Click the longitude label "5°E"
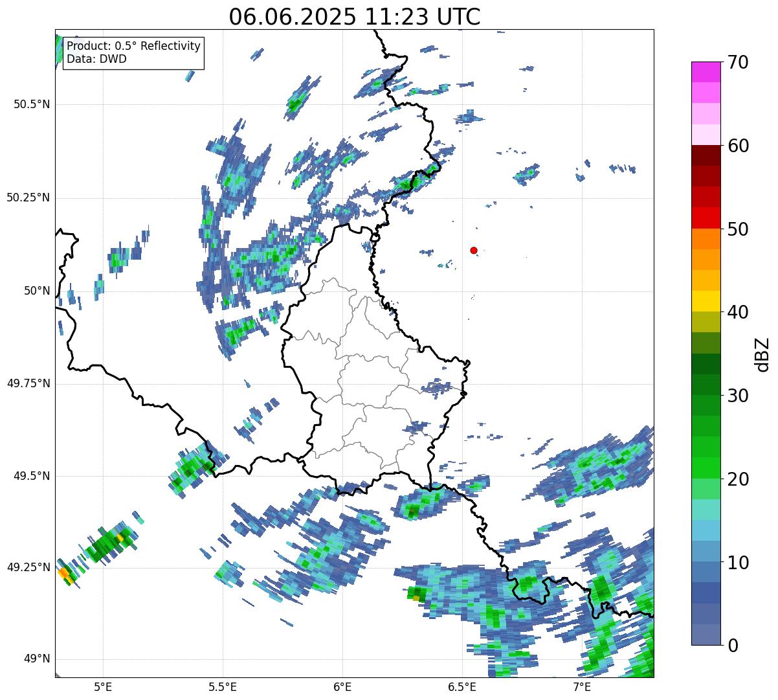 pyautogui.click(x=104, y=686)
